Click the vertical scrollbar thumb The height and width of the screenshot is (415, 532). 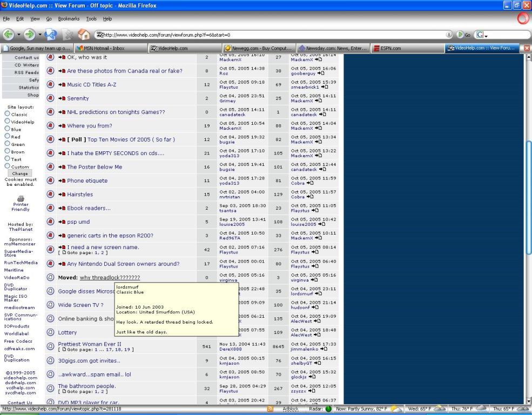tap(529, 197)
